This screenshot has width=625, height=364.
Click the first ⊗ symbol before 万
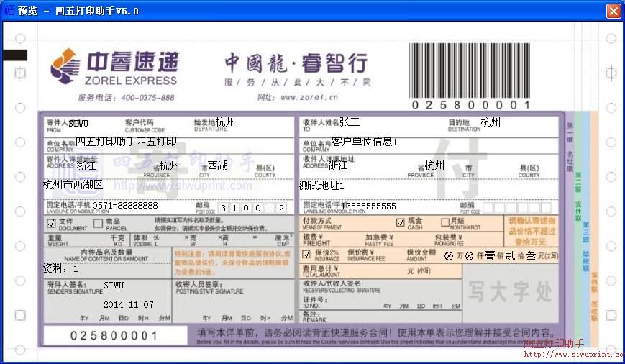[x=449, y=256]
